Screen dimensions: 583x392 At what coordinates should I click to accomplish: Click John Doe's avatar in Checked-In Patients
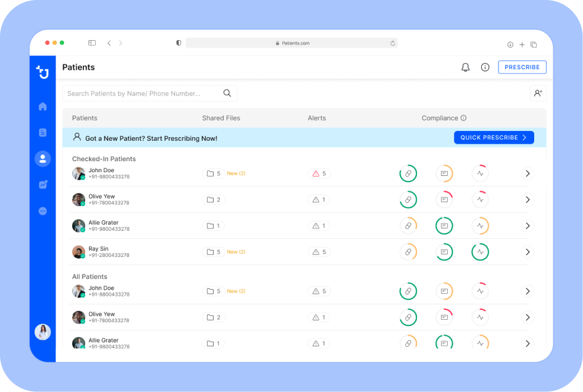[78, 173]
